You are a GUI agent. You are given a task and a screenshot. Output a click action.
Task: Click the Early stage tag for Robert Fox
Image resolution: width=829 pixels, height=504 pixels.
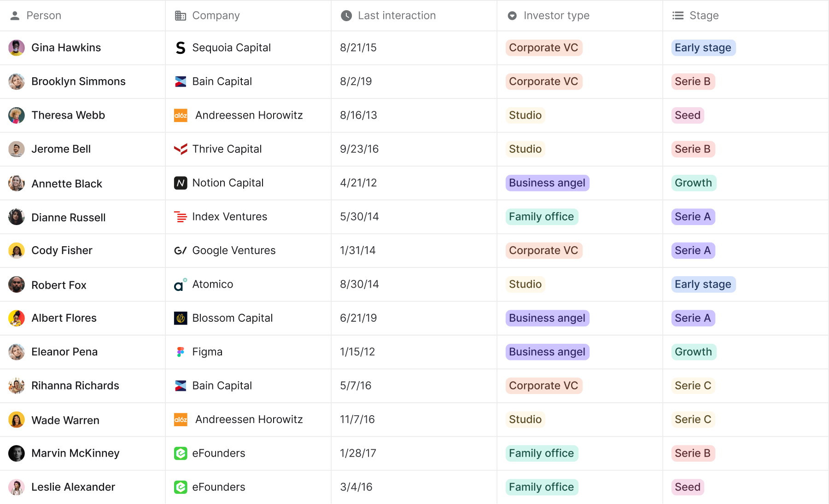click(x=703, y=284)
